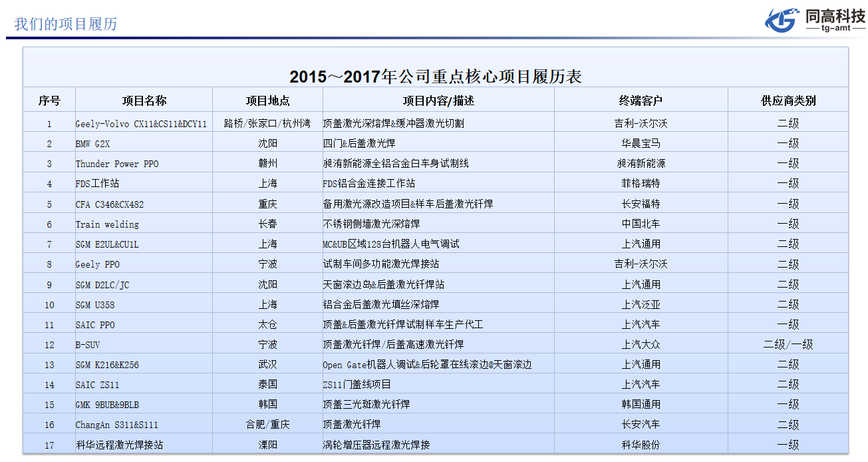Click location cell 溧阳
This screenshot has height=462, width=868.
(268, 445)
